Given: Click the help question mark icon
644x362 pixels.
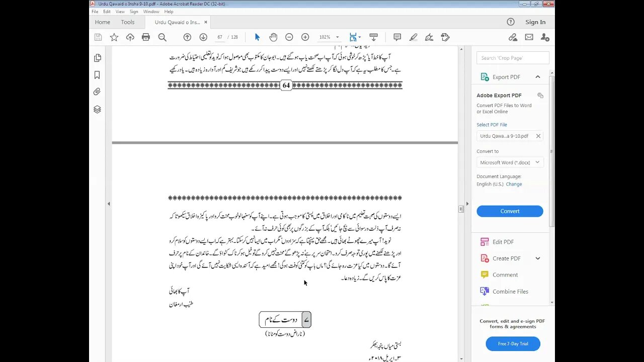Looking at the screenshot, I should tap(511, 22).
